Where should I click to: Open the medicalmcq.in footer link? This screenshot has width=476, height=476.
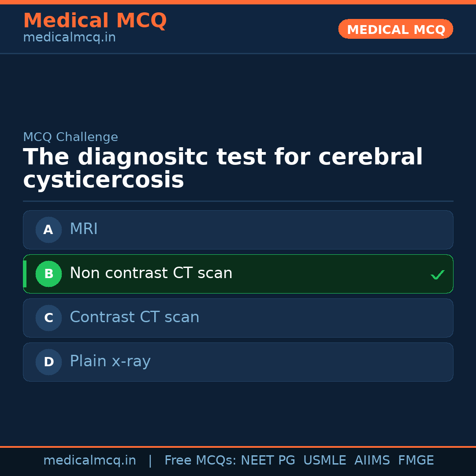pos(90,460)
